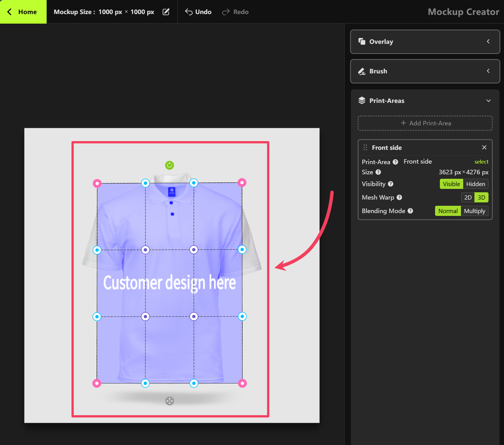
Task: Select the bottom-right pink corner handle
Action: click(x=242, y=383)
